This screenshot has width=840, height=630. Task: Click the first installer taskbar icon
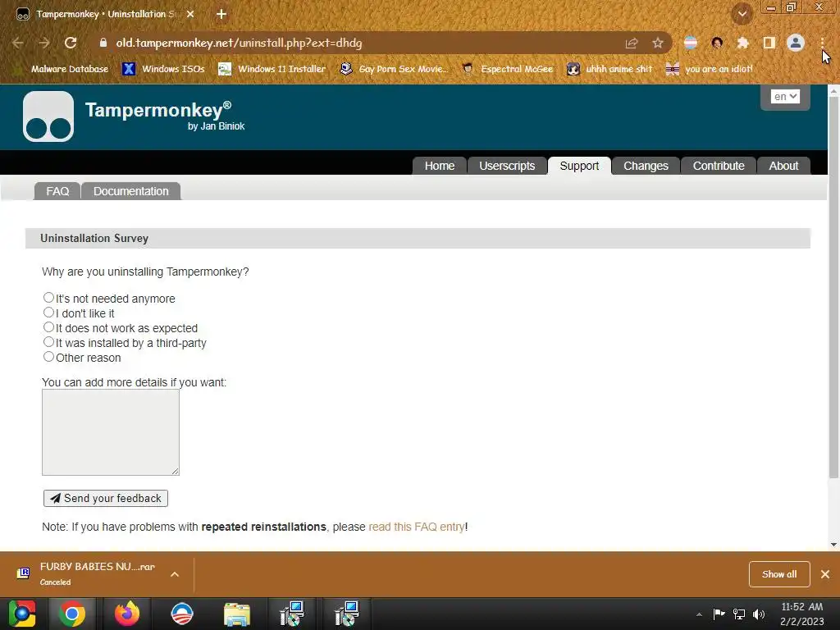(x=292, y=614)
